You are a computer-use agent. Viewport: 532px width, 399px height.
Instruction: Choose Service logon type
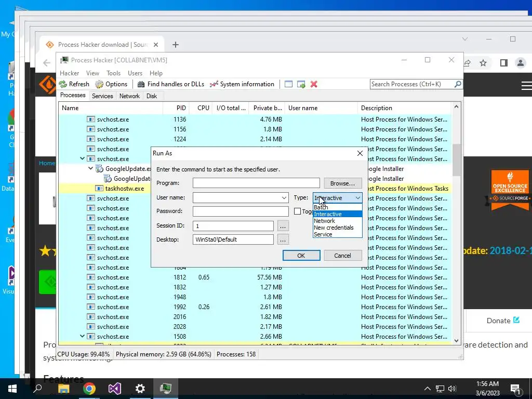tap(338, 234)
